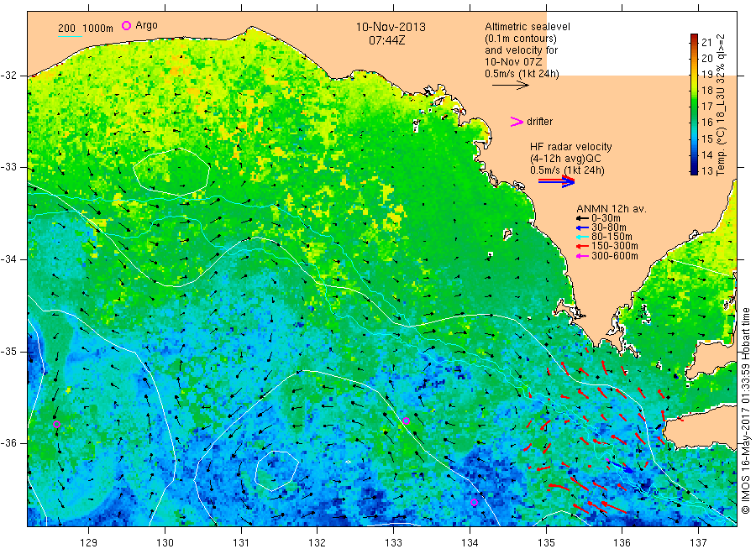Viewport: 756px width, 554px height.
Task: Click the "135" longitude axis label
Action: [x=546, y=543]
